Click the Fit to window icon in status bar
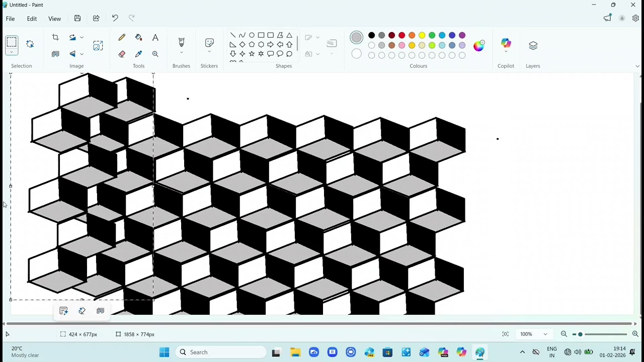Screen dimensions: 644x362 506,334
